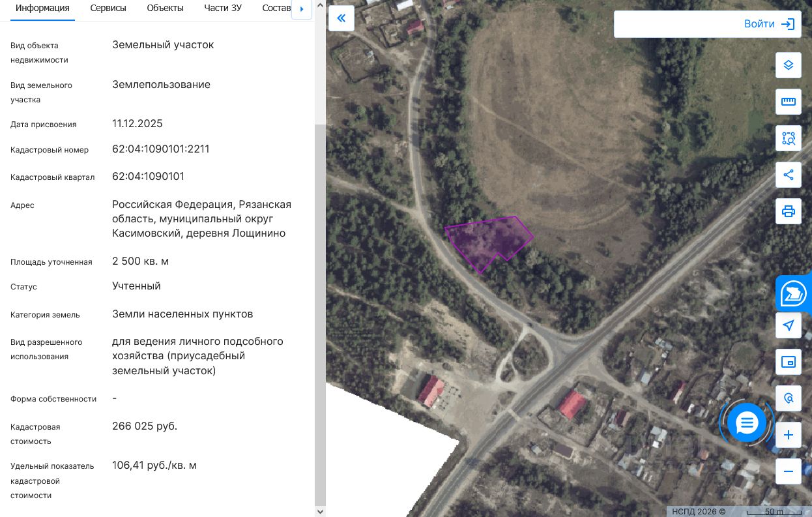Click the Землепользование value

pos(162,85)
